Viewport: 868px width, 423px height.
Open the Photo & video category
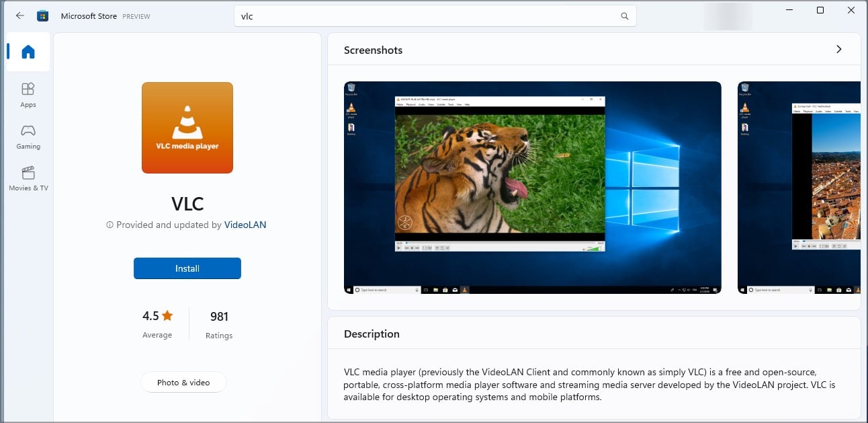183,383
